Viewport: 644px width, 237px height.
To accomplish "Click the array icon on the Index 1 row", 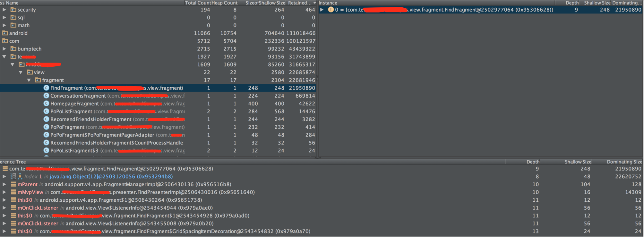I will (x=13, y=176).
